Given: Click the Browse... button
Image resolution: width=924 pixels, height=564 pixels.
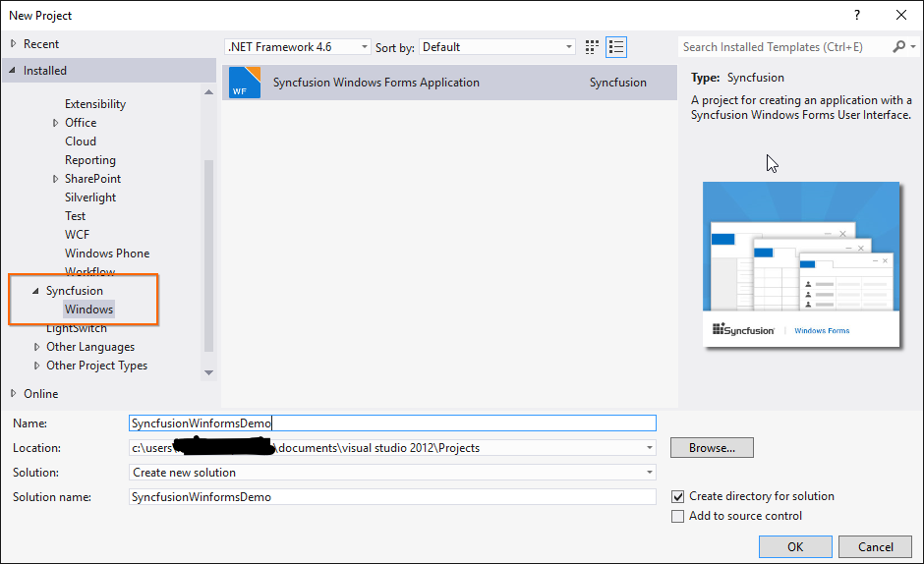Looking at the screenshot, I should tap(712, 448).
